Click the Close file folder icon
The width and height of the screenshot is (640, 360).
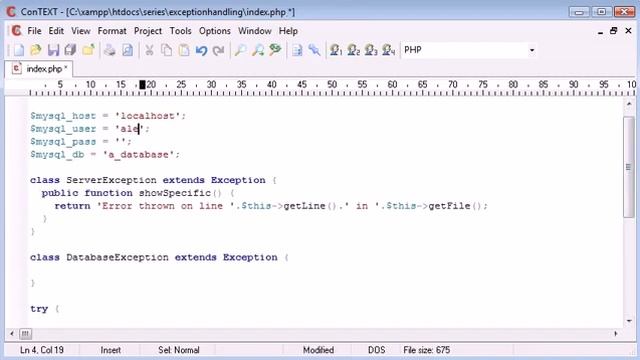click(x=88, y=50)
